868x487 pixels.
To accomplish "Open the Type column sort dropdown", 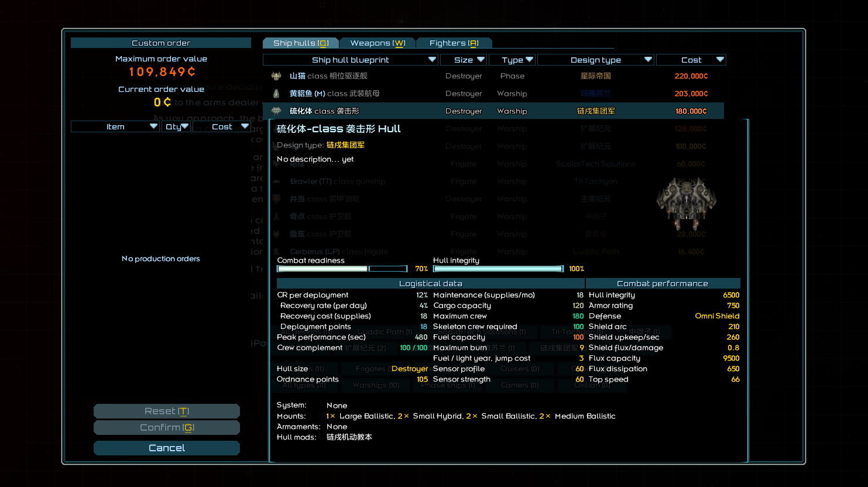I will tap(512, 60).
